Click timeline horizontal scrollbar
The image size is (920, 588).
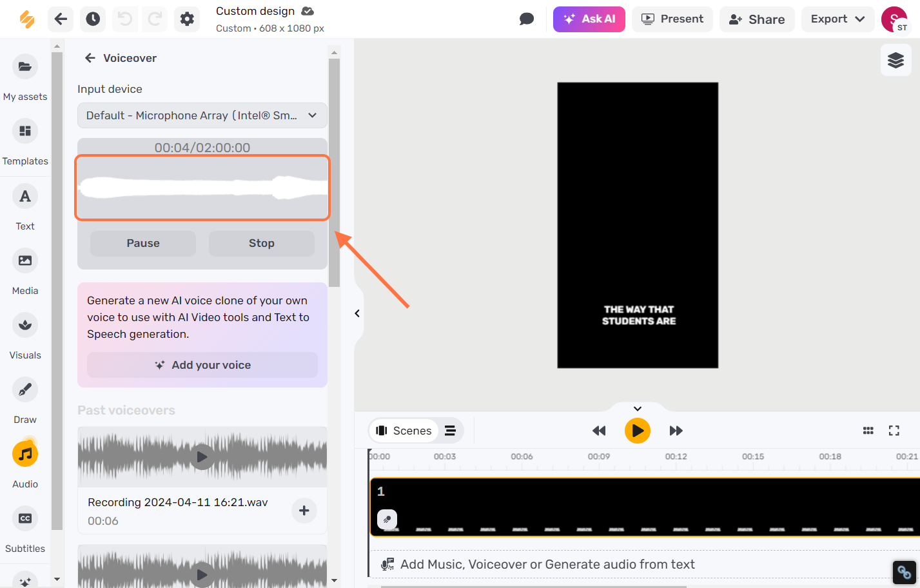coord(534,586)
